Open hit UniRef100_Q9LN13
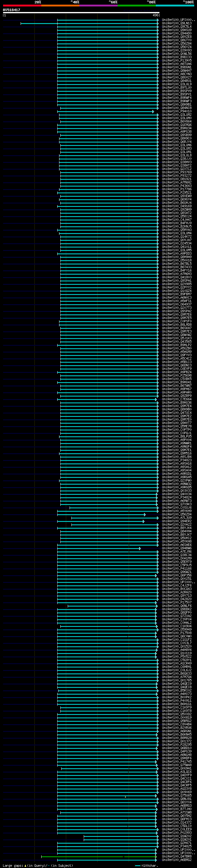 [177, 23]
